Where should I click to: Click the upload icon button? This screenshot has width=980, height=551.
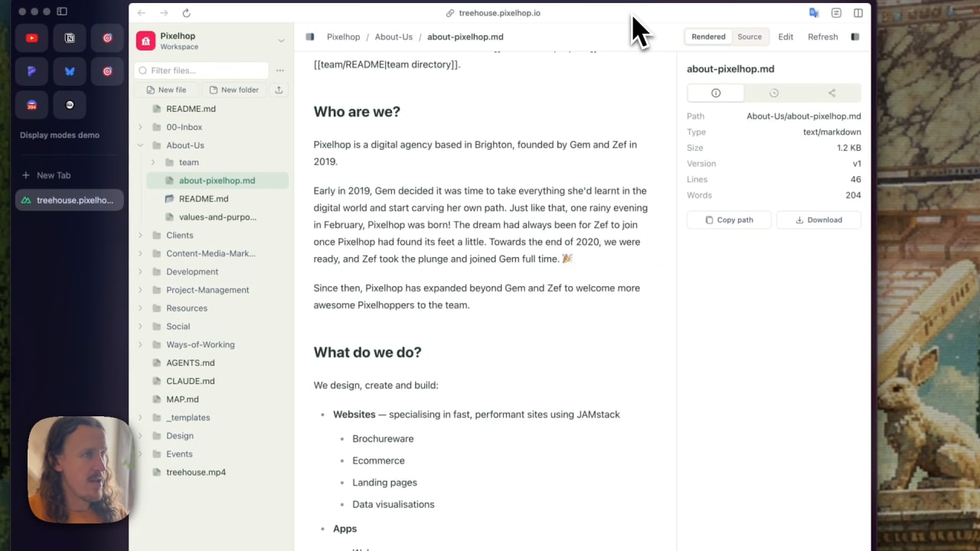(279, 90)
